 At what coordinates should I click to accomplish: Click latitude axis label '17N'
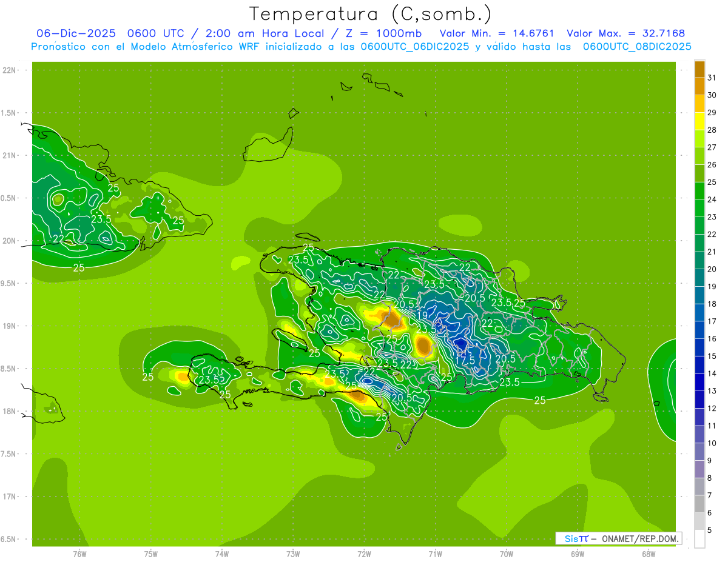click(x=9, y=497)
